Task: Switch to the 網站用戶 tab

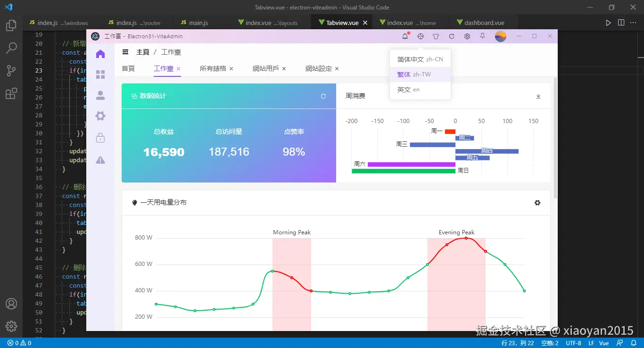Action: [266, 68]
